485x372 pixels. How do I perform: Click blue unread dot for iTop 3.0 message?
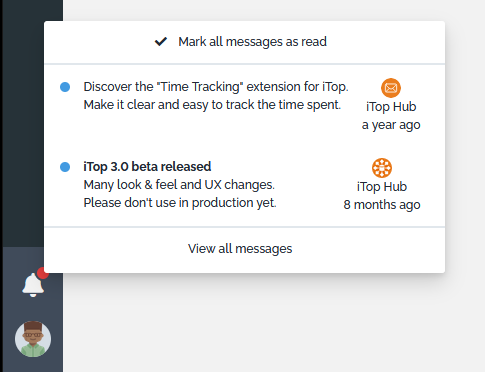pyautogui.click(x=65, y=167)
